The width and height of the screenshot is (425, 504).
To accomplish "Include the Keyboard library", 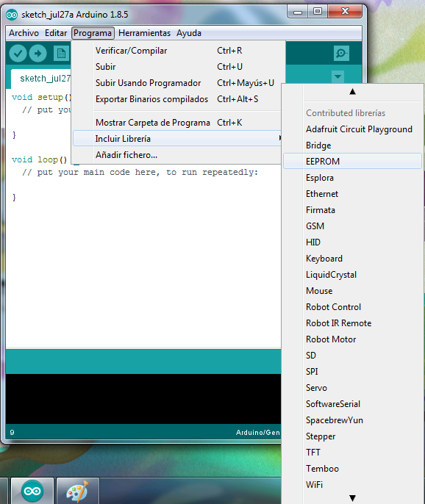I will [353, 259].
